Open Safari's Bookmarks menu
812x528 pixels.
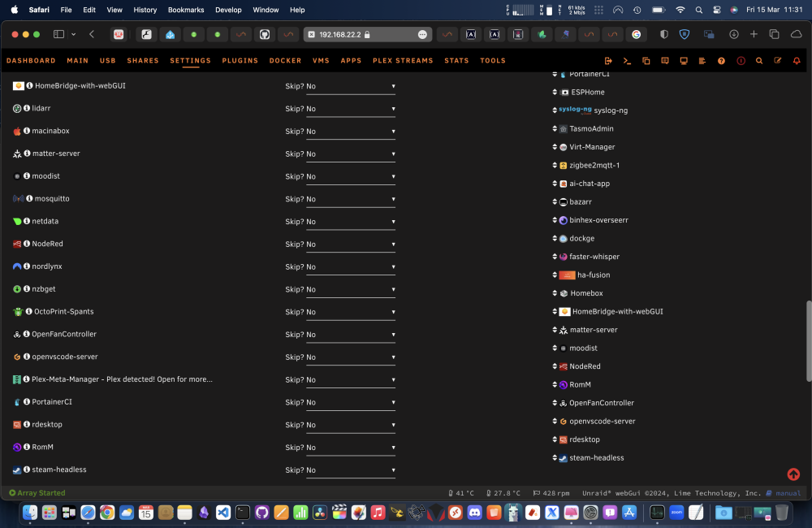point(186,10)
